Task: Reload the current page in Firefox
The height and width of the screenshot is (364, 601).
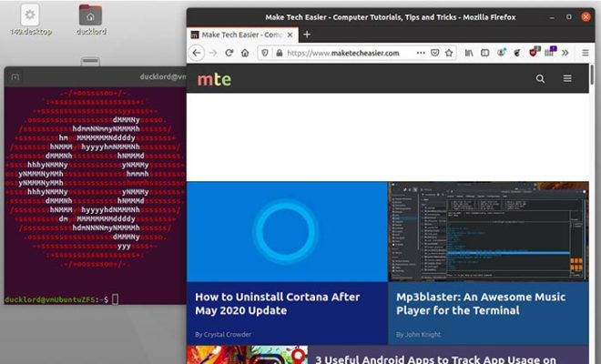Action: 229,53
